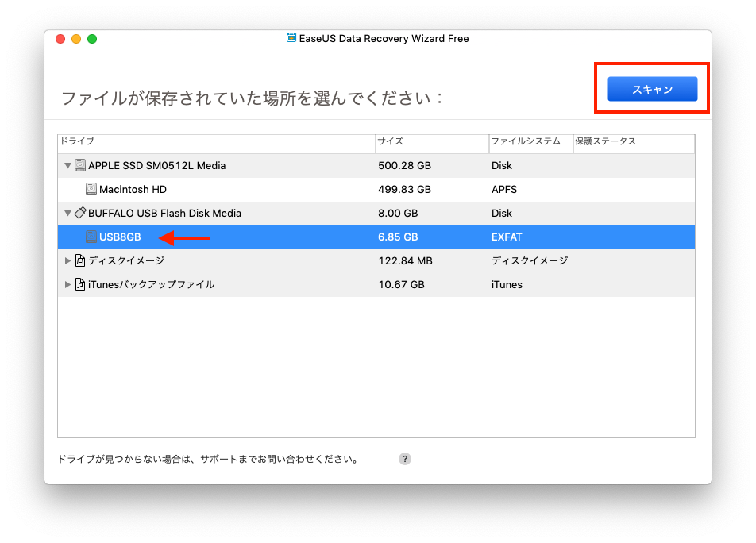Screen dimensions: 756x543
Task: Sort by the ファイルシステム column header
Action: coord(529,142)
